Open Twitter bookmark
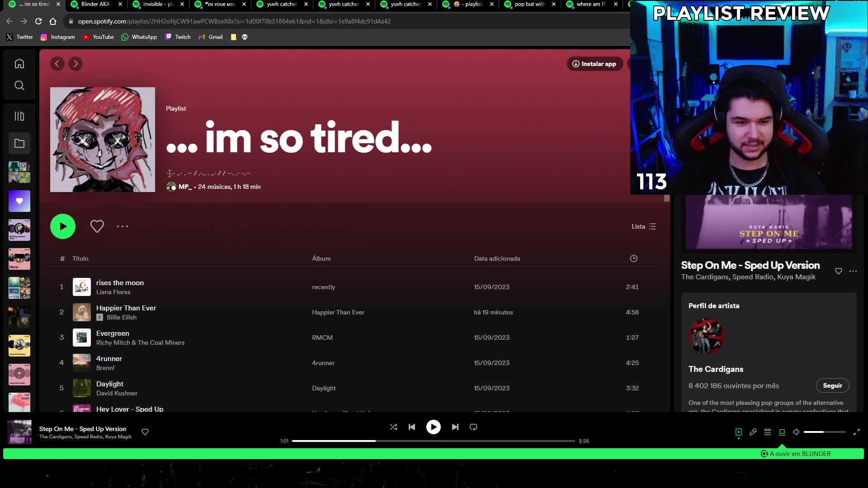 coord(19,37)
